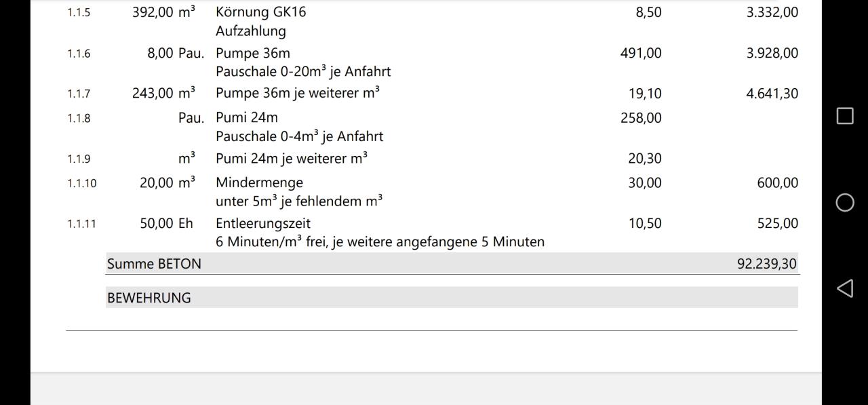Tap the Summe BETON total row
868x405 pixels.
coord(153,263)
